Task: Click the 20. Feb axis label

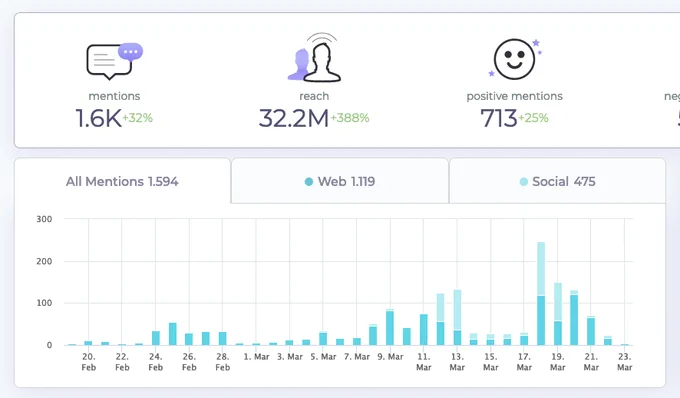Action: coord(88,362)
